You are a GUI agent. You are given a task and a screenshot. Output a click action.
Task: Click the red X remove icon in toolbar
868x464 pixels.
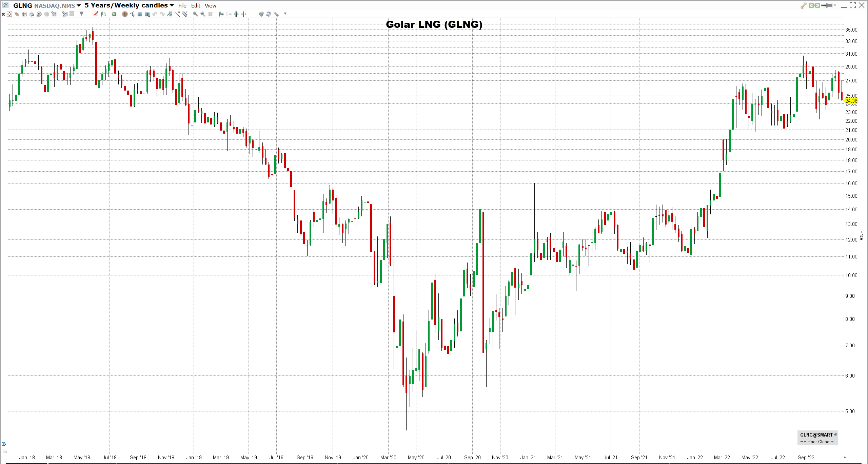click(3, 14)
